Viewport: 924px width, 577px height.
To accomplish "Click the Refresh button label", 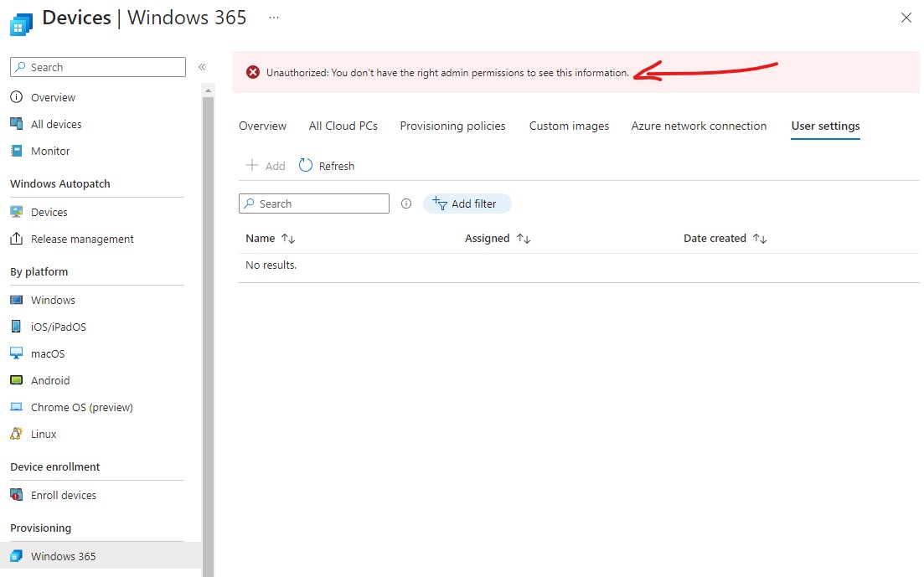I will tap(337, 166).
